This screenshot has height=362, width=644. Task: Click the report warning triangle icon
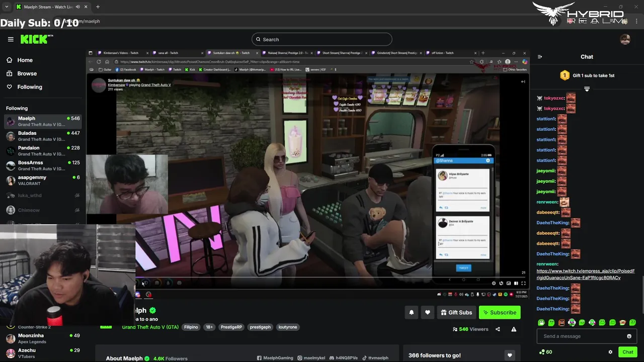coord(514,329)
